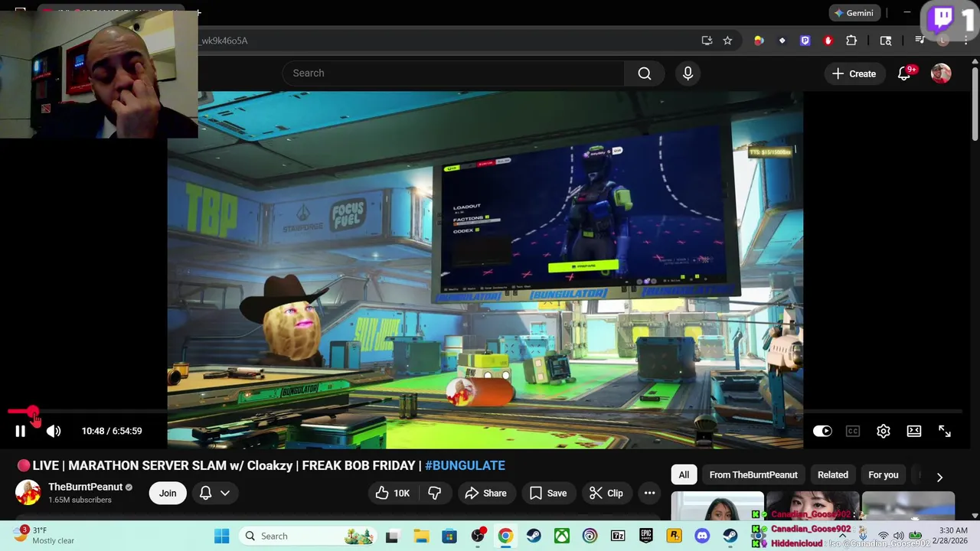Open the #BUNGULATE hashtag link
Screen dimensions: 980x551
point(465,465)
